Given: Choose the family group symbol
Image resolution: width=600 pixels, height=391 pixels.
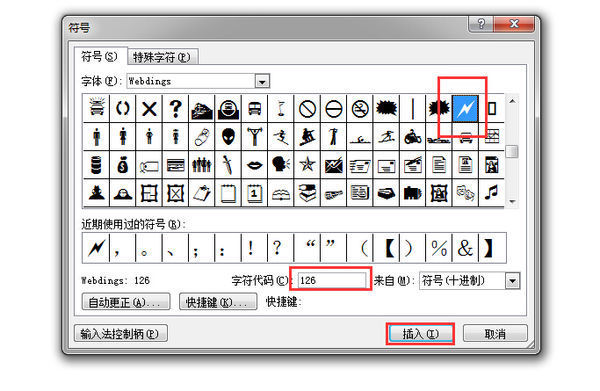Looking at the screenshot, I should (202, 165).
